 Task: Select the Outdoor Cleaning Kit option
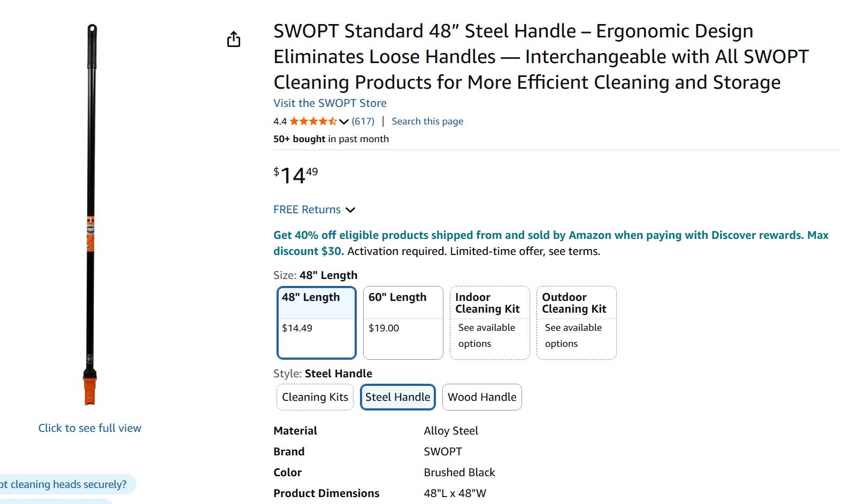tap(576, 321)
